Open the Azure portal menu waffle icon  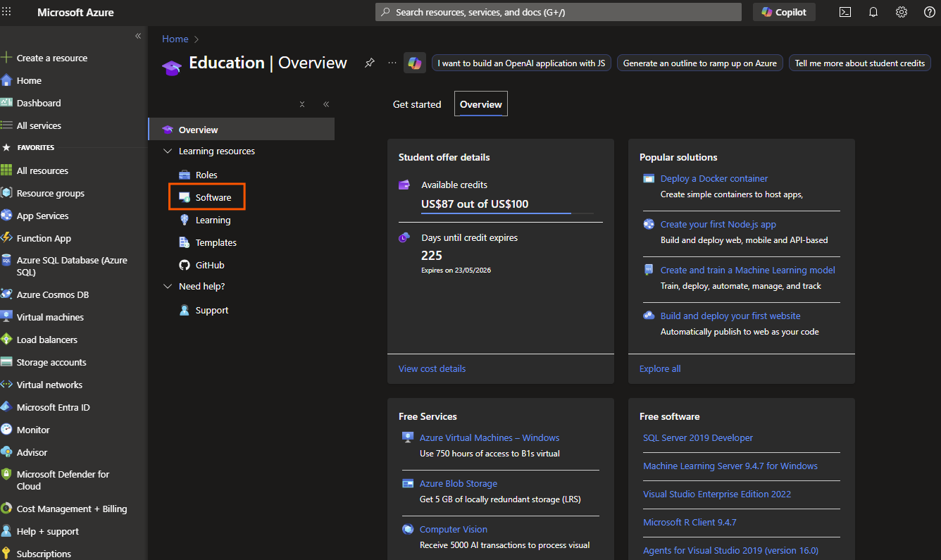7,13
